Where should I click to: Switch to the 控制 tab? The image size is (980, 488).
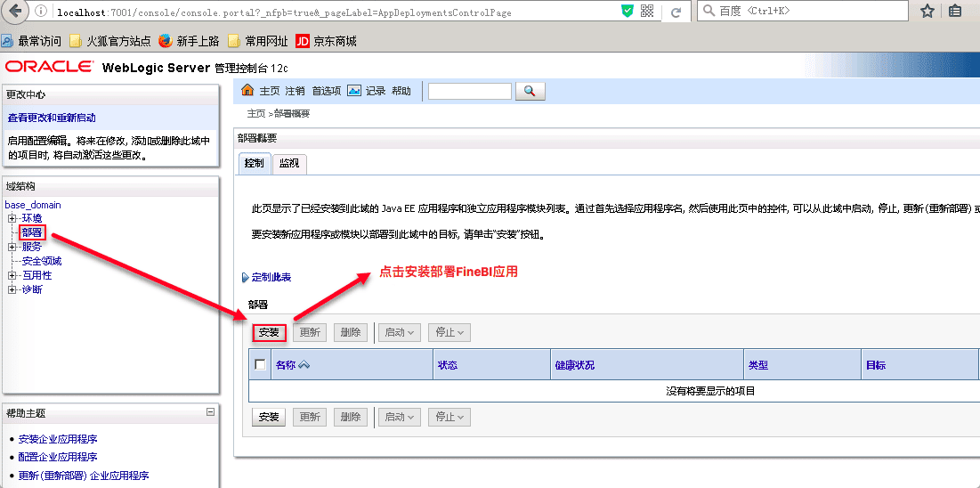click(x=255, y=163)
